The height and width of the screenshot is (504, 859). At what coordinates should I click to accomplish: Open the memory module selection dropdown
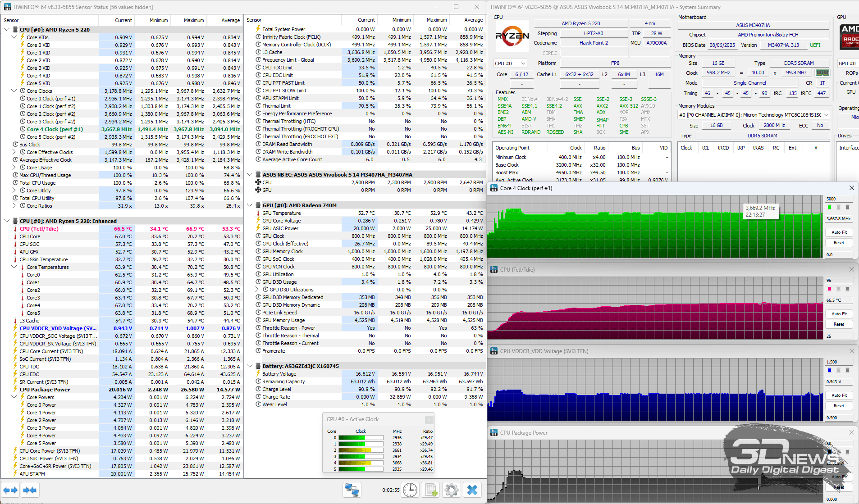[x=826, y=115]
